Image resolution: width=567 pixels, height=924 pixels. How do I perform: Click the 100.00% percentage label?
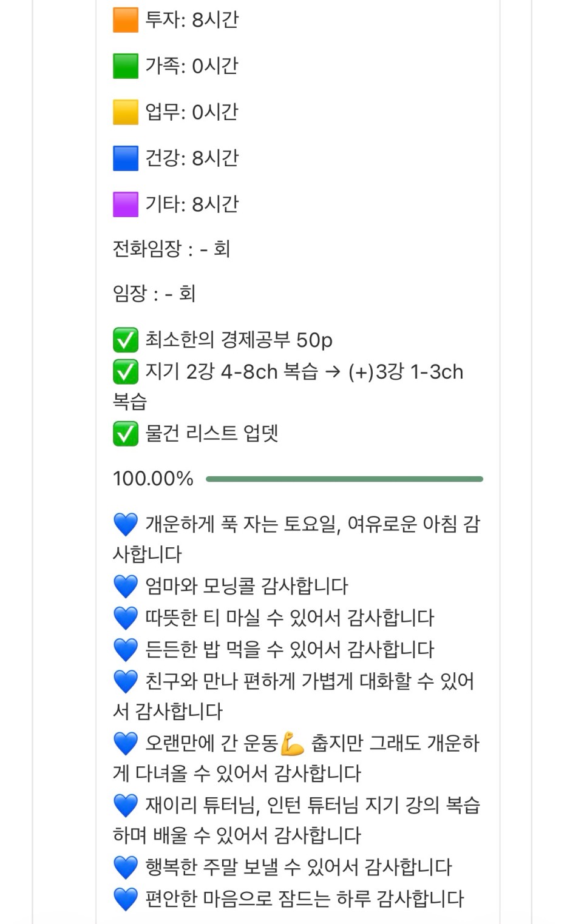click(153, 479)
